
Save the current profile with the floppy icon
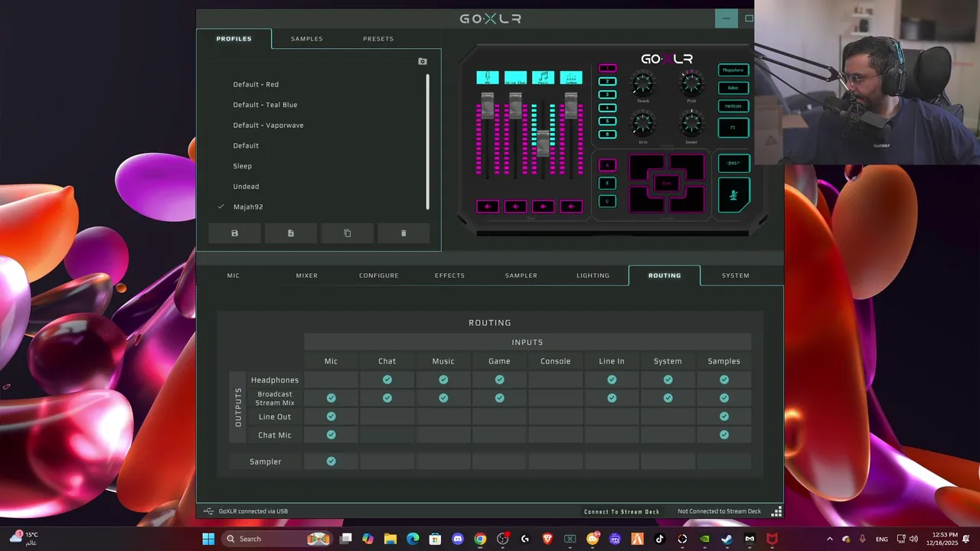[x=234, y=233]
